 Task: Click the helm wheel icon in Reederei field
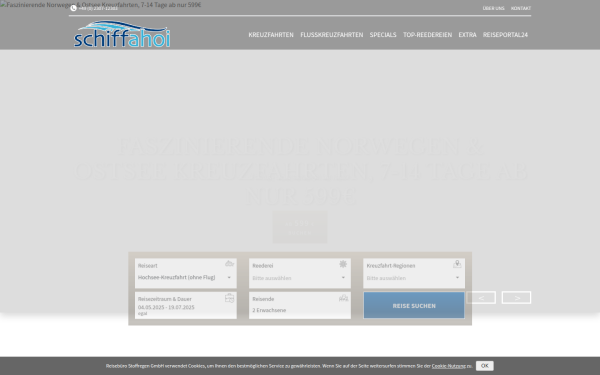[x=343, y=264]
